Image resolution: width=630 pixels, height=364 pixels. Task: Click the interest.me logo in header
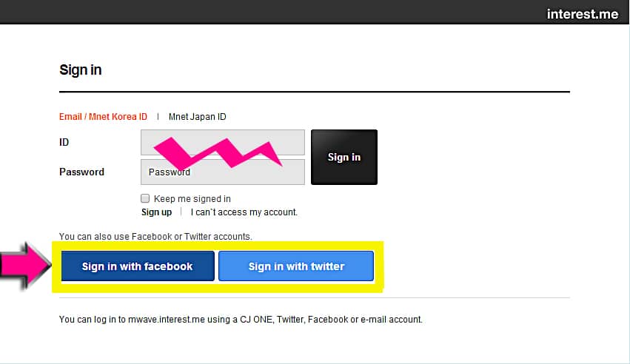point(582,14)
